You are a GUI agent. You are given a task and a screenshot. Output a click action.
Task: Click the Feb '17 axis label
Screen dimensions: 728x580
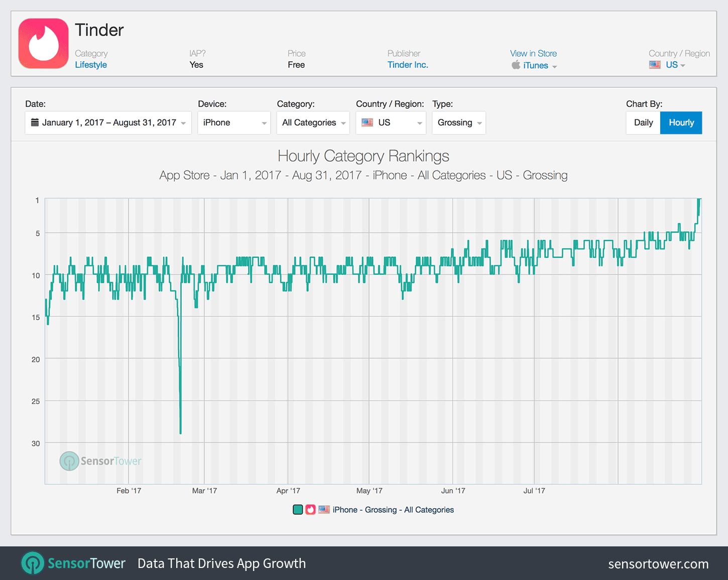129,491
